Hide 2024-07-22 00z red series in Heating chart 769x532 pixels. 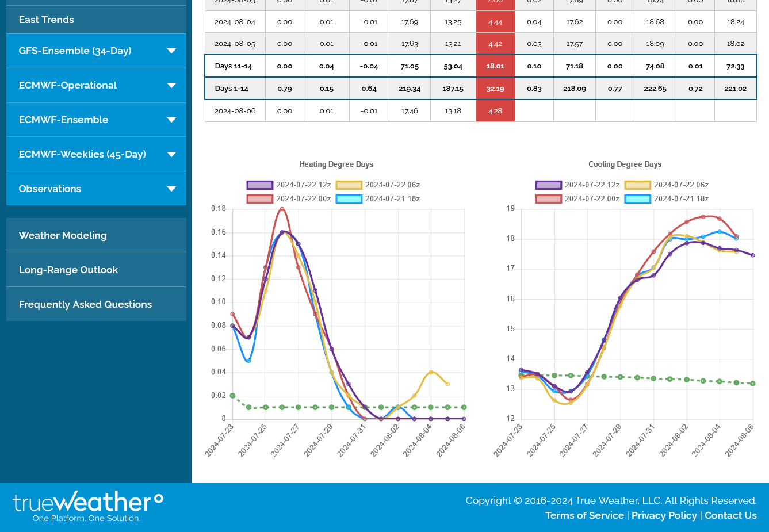(259, 199)
